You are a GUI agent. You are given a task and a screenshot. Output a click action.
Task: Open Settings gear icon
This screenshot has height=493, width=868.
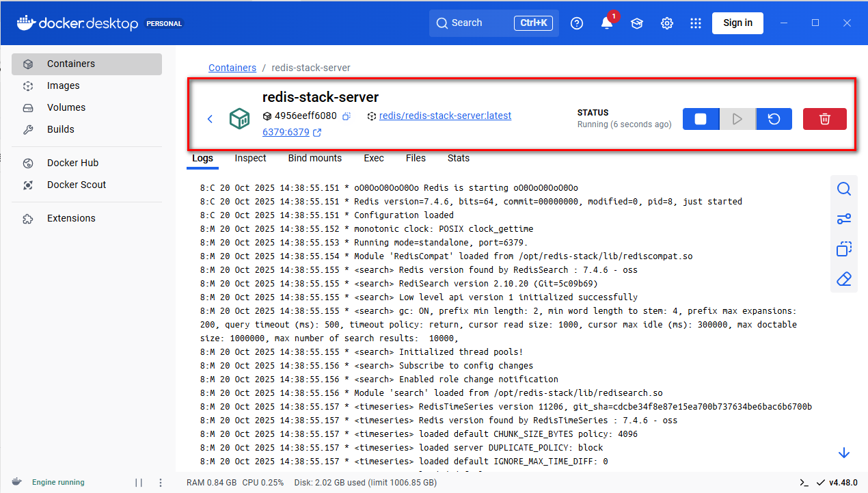click(x=667, y=23)
